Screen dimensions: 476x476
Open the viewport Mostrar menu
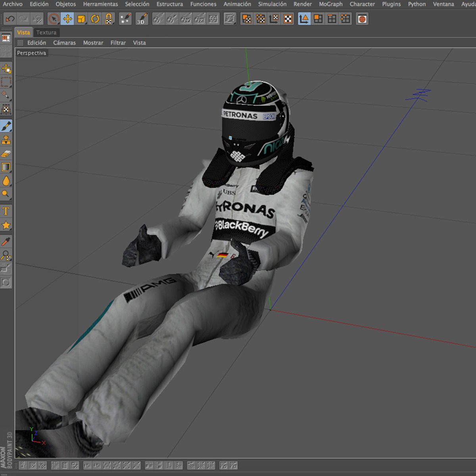[93, 43]
